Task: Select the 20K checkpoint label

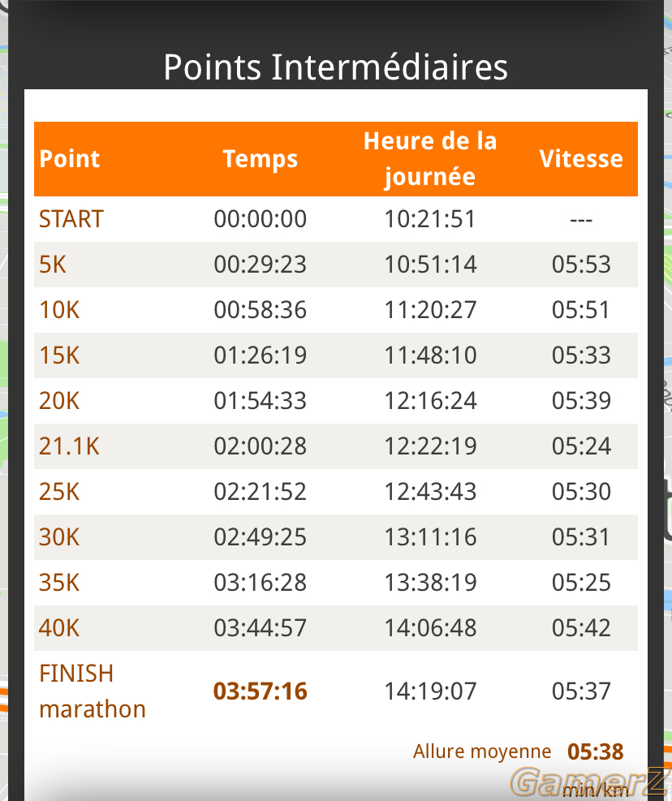Action: tap(59, 401)
